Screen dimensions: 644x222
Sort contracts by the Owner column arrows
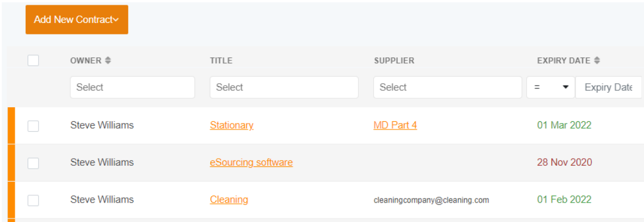pos(108,61)
